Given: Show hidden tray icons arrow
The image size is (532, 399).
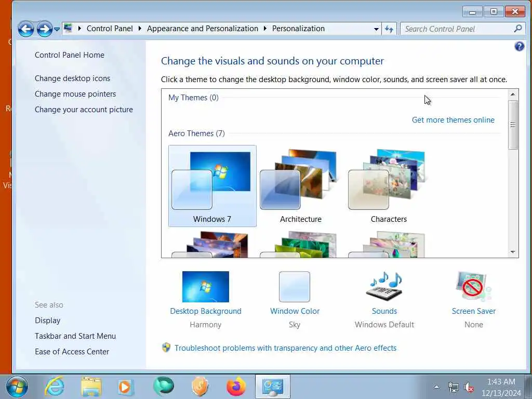Looking at the screenshot, I should click(436, 387).
